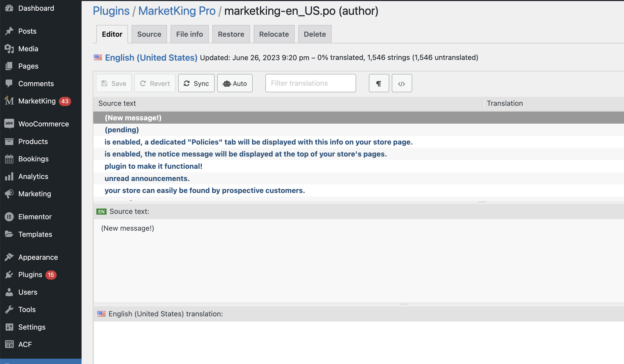Open the Elementor circle icon

tap(9, 217)
